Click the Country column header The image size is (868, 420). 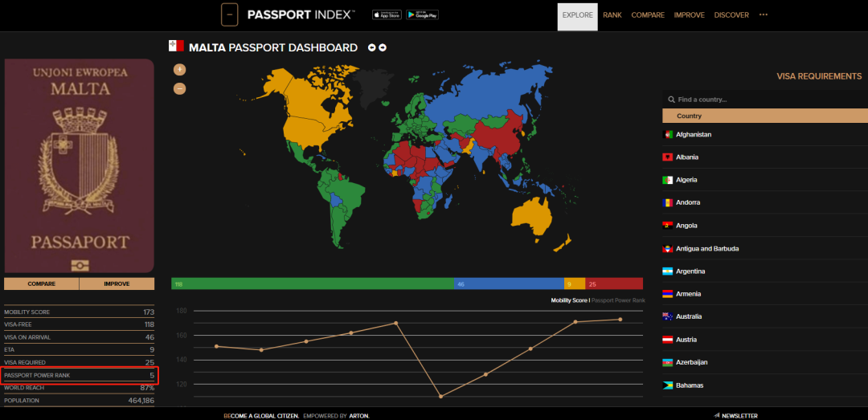(765, 116)
